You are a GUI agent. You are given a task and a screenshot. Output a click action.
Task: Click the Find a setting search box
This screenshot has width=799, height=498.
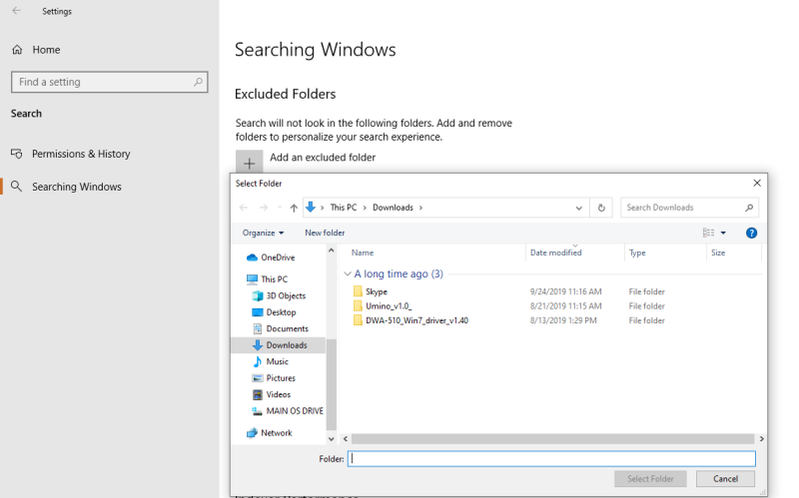coord(110,82)
